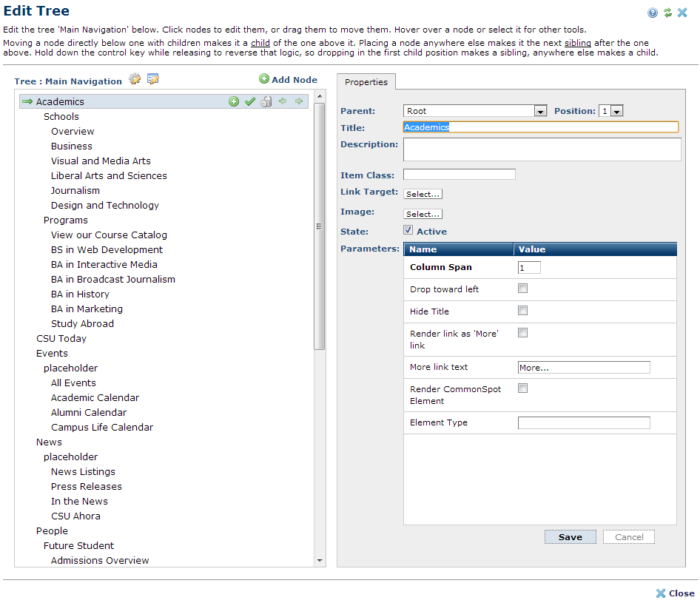Click green plus icon on Academics row

click(234, 101)
